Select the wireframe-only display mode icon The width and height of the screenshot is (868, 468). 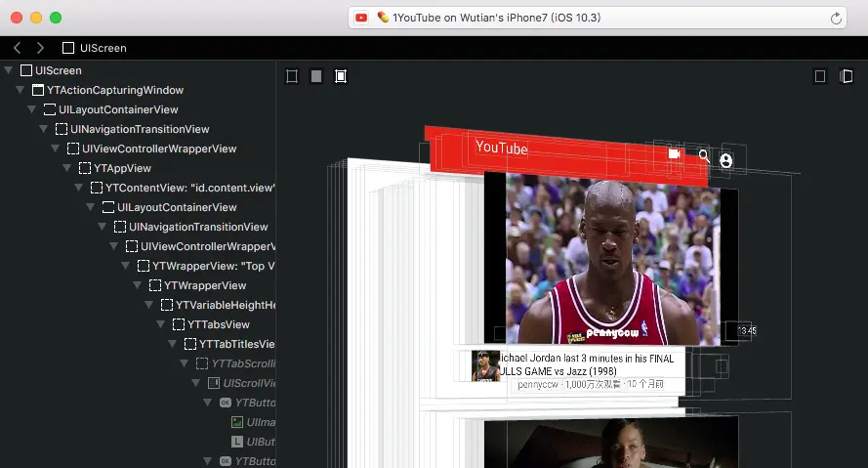pyautogui.click(x=292, y=76)
